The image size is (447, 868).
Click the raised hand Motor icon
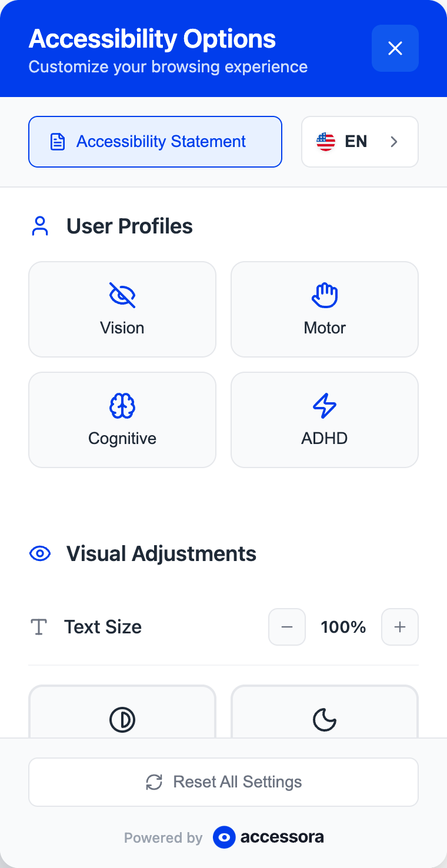click(x=325, y=295)
